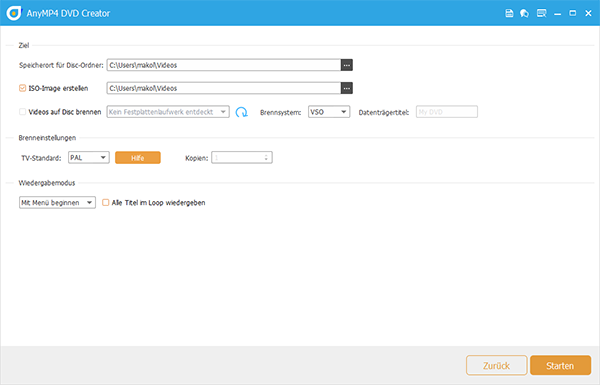Viewport: 600px width, 385px height.
Task: Open the menu icon in title bar
Action: (541, 13)
